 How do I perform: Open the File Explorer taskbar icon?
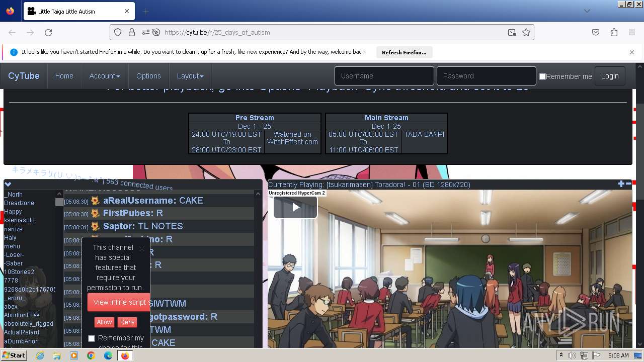(57, 355)
